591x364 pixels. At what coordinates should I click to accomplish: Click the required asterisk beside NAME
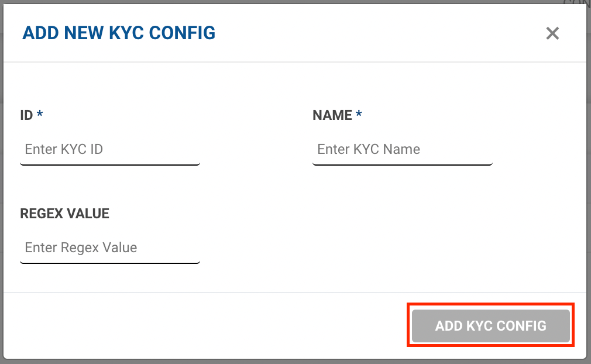point(359,115)
